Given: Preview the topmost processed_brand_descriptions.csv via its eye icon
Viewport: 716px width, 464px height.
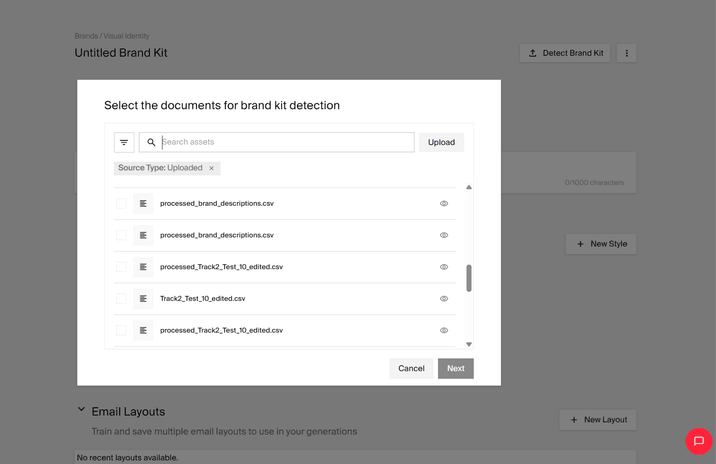Looking at the screenshot, I should [444, 204].
